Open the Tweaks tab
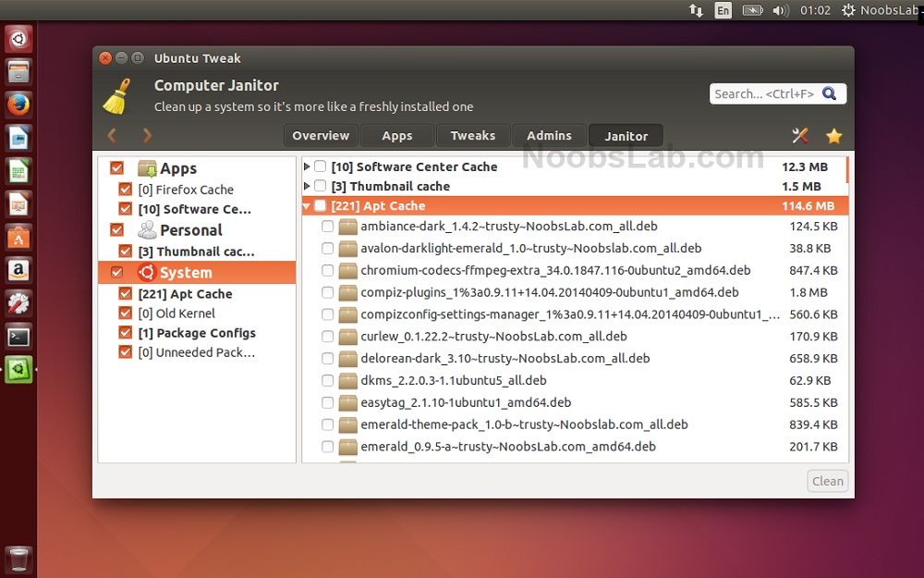This screenshot has height=578, width=924. coord(473,136)
